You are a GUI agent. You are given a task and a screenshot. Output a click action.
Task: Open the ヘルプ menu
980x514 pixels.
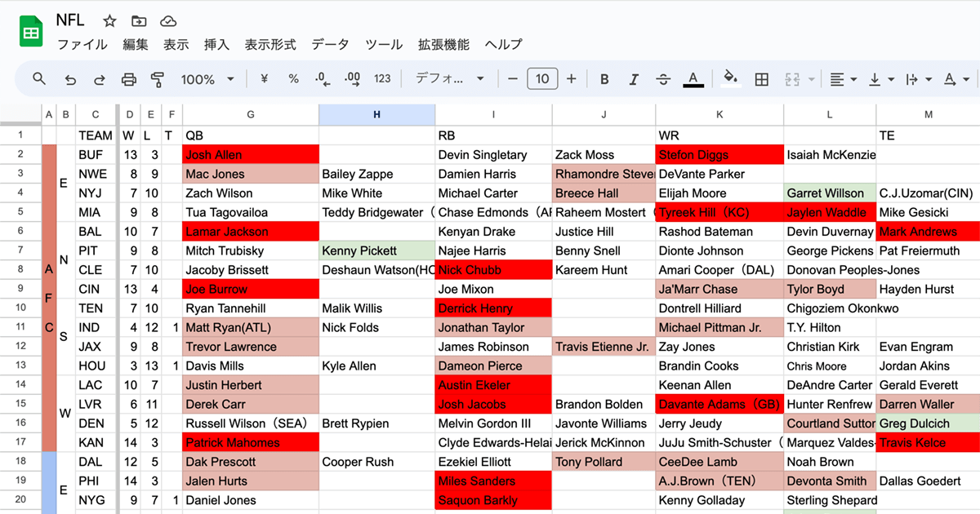coord(503,45)
